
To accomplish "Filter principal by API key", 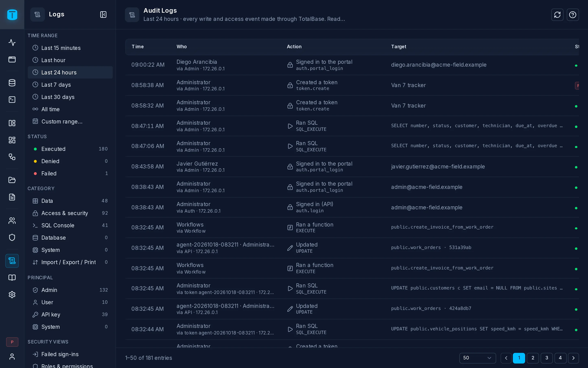I will (x=70, y=314).
